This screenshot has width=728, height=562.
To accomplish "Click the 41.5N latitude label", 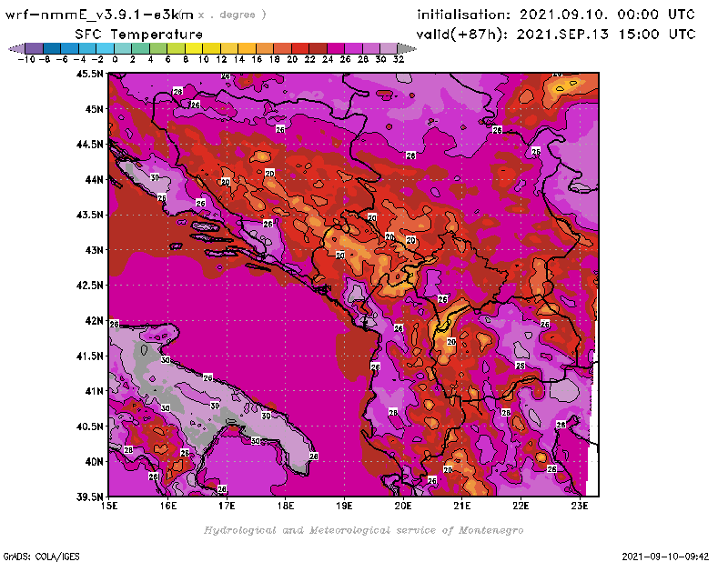I will coord(89,356).
